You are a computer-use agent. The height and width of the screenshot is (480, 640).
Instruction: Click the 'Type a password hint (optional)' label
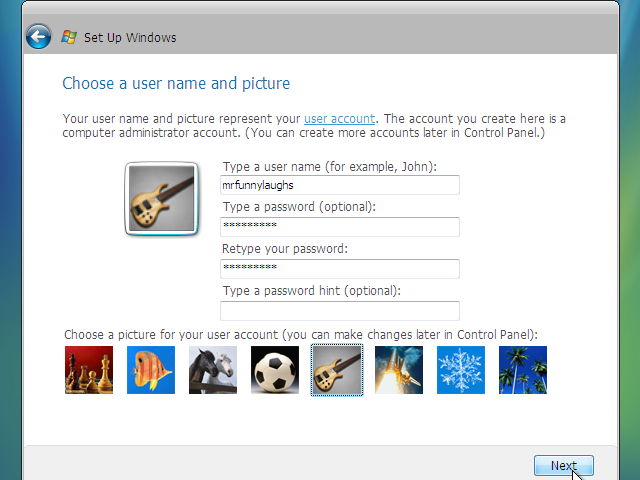pyautogui.click(x=311, y=291)
